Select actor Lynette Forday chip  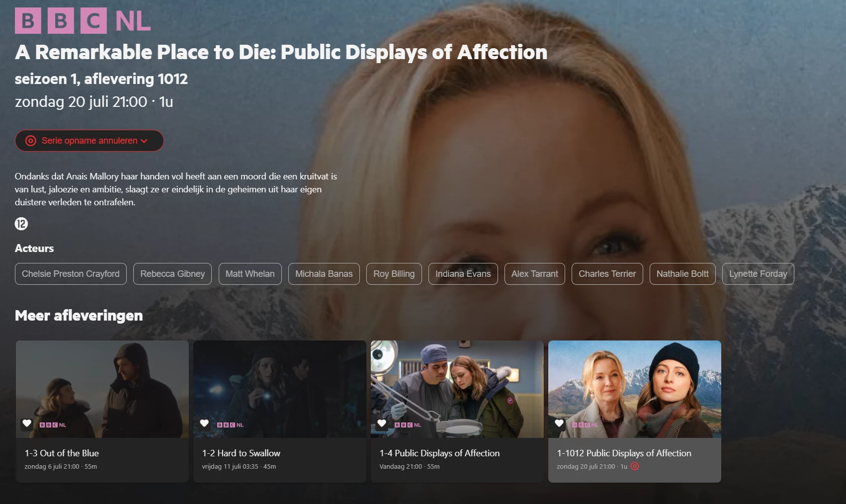coord(758,274)
